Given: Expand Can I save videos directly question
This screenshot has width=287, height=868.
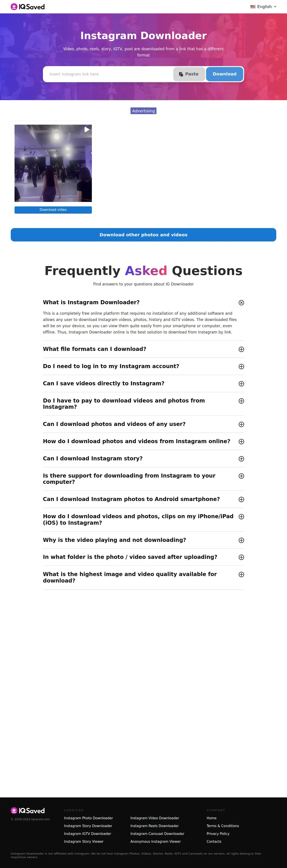Looking at the screenshot, I should click(143, 384).
